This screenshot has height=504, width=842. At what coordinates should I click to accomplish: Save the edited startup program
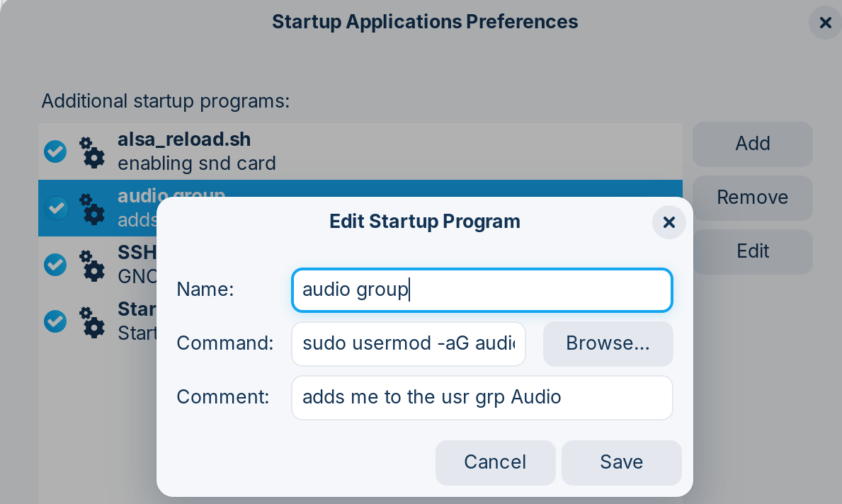tap(621, 462)
